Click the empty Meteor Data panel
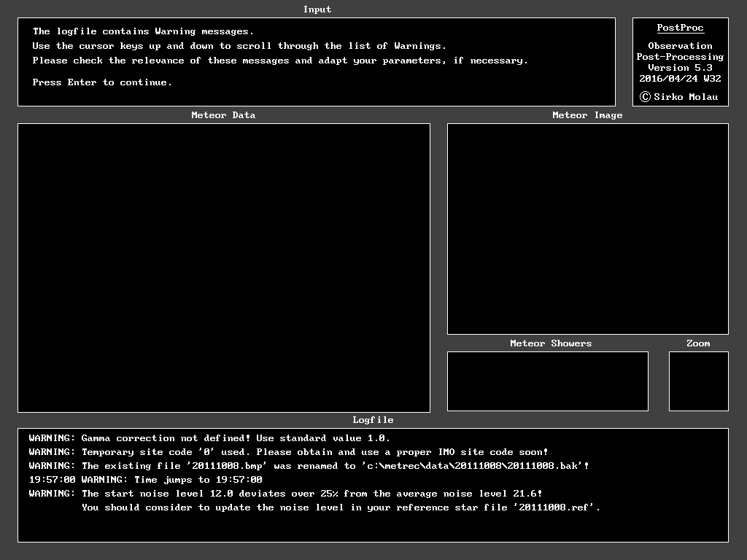 coord(224,268)
